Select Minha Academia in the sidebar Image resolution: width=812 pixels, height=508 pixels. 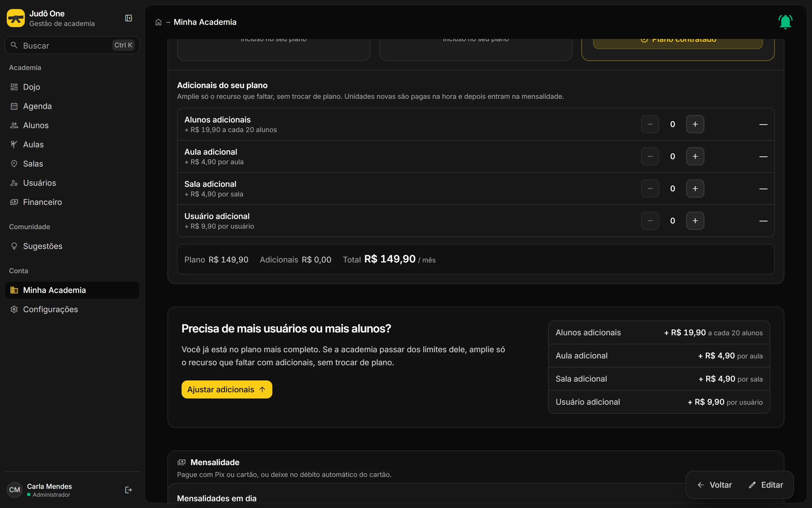(72, 290)
